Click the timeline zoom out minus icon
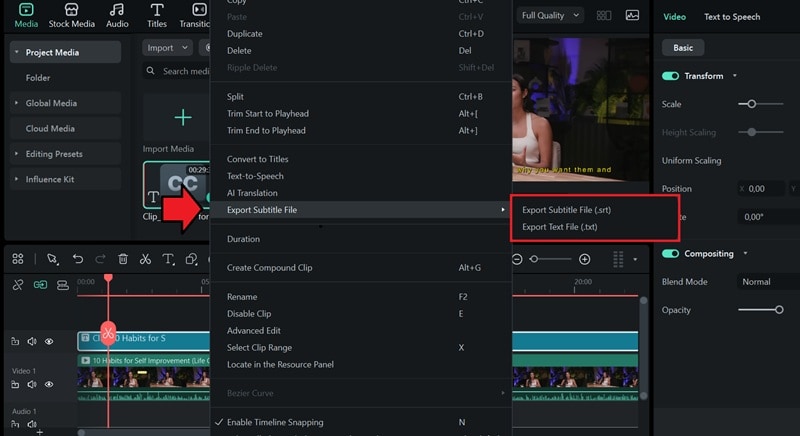Screen dimensions: 800x436 pyautogui.click(x=517, y=259)
